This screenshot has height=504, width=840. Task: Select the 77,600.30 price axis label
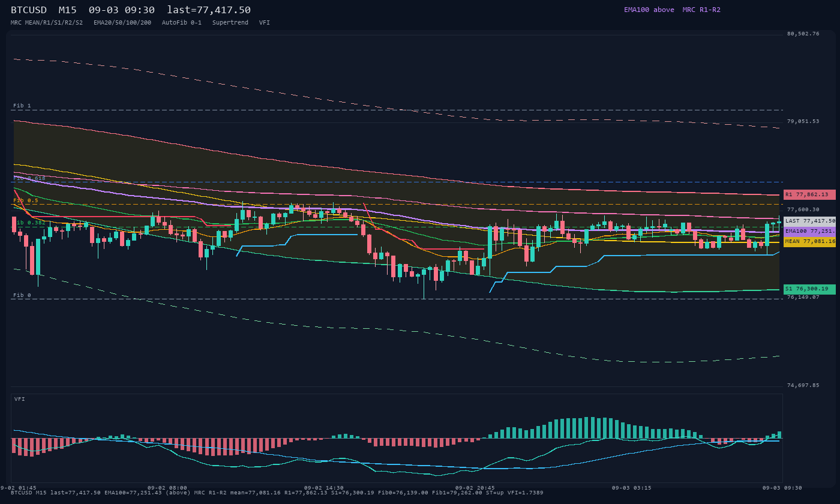click(803, 209)
